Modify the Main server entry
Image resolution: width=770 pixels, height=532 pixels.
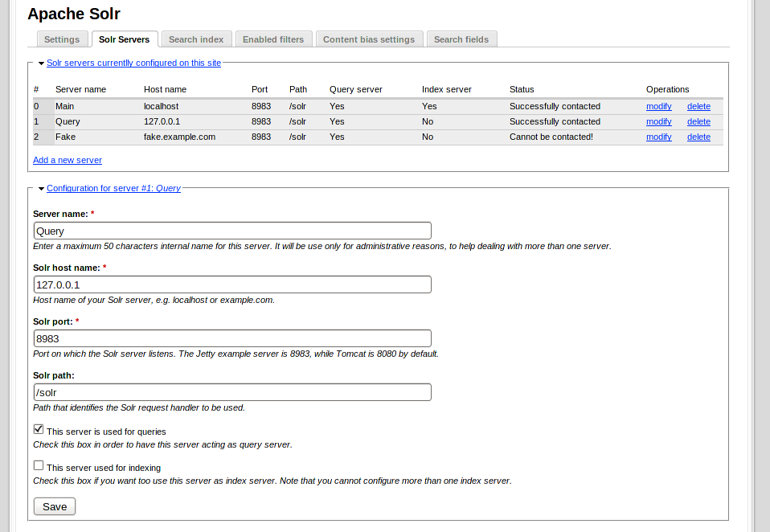tap(658, 106)
